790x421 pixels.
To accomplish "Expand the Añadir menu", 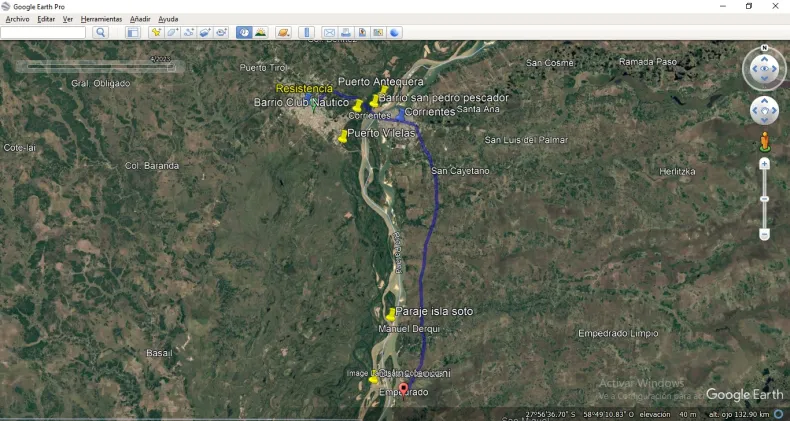I will click(140, 19).
